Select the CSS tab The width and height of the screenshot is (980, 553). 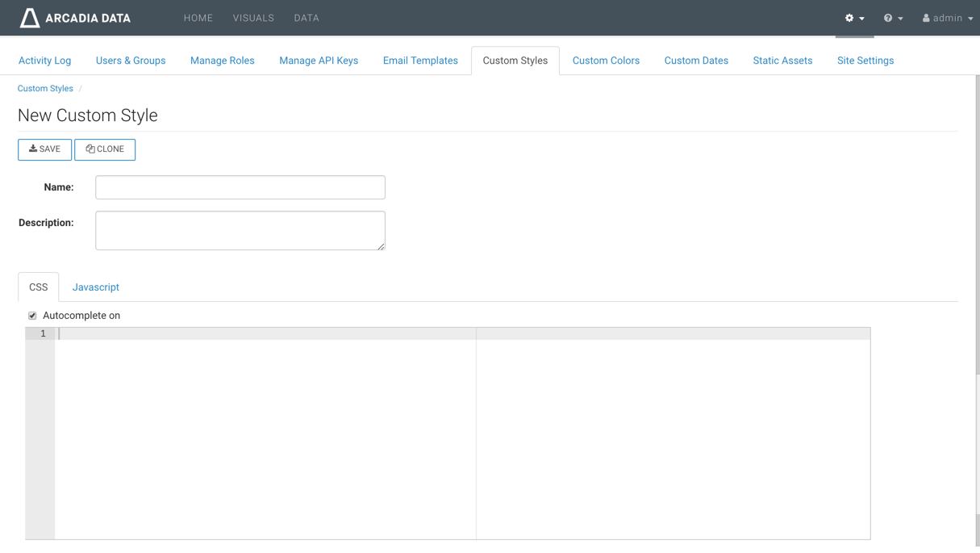pos(38,287)
